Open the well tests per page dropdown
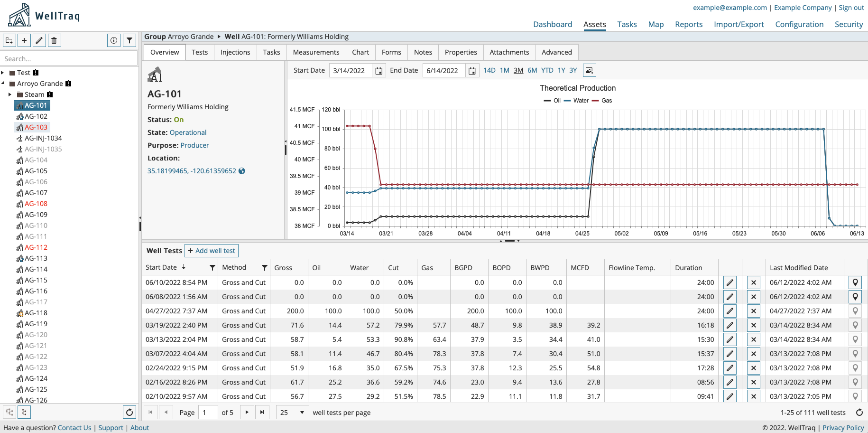868x433 pixels. point(292,412)
